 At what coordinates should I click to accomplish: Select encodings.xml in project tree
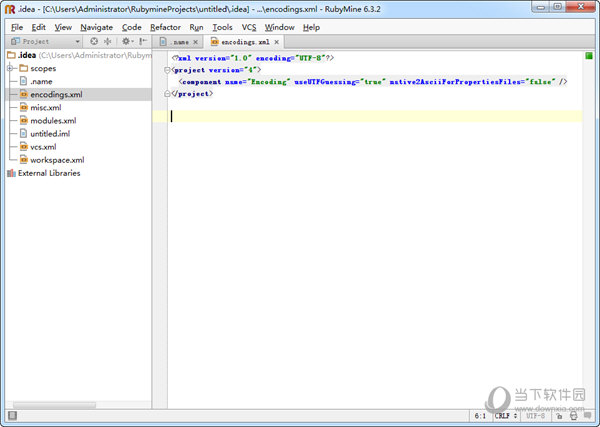coord(78,95)
